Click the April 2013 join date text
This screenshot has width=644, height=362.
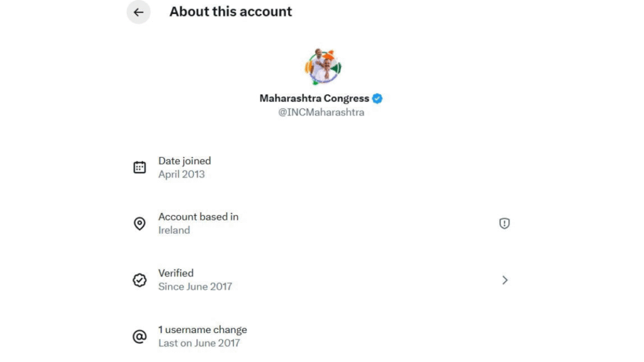(180, 174)
